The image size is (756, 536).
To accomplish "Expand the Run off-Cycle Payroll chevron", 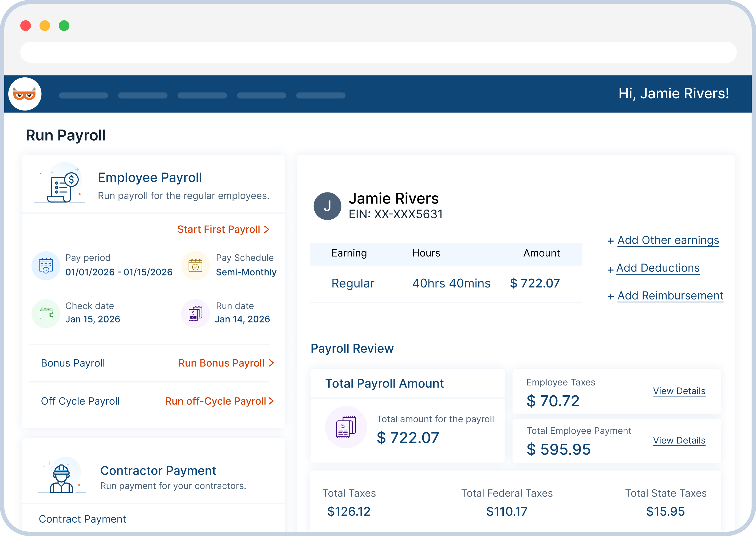I will [271, 401].
